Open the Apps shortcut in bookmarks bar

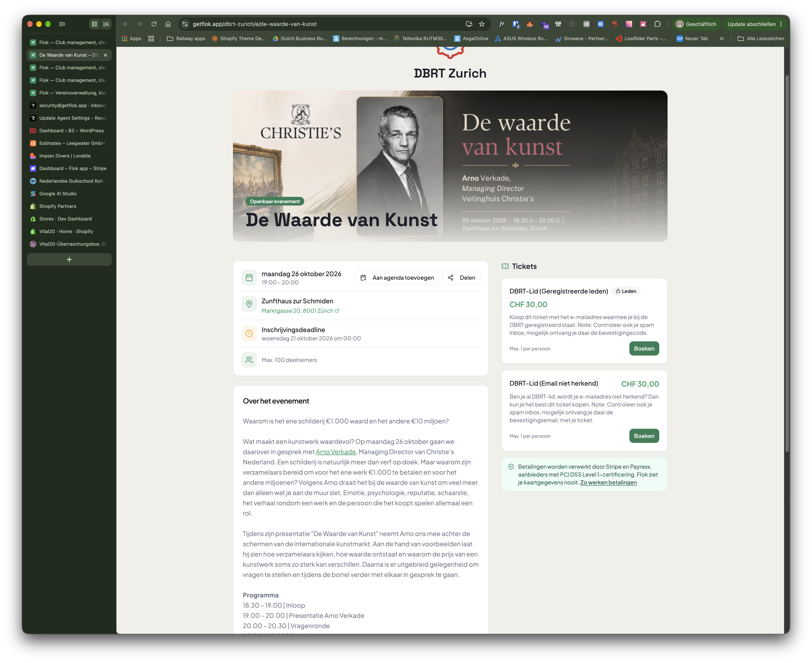[x=131, y=39]
